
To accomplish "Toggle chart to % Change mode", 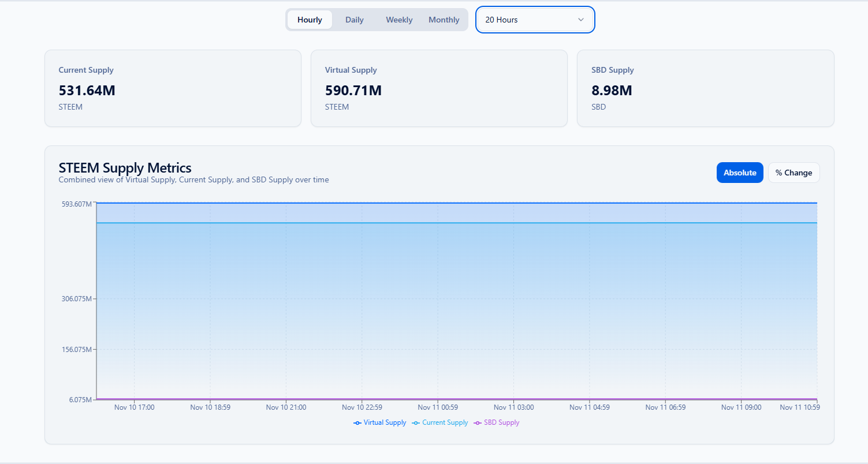I will click(x=794, y=173).
